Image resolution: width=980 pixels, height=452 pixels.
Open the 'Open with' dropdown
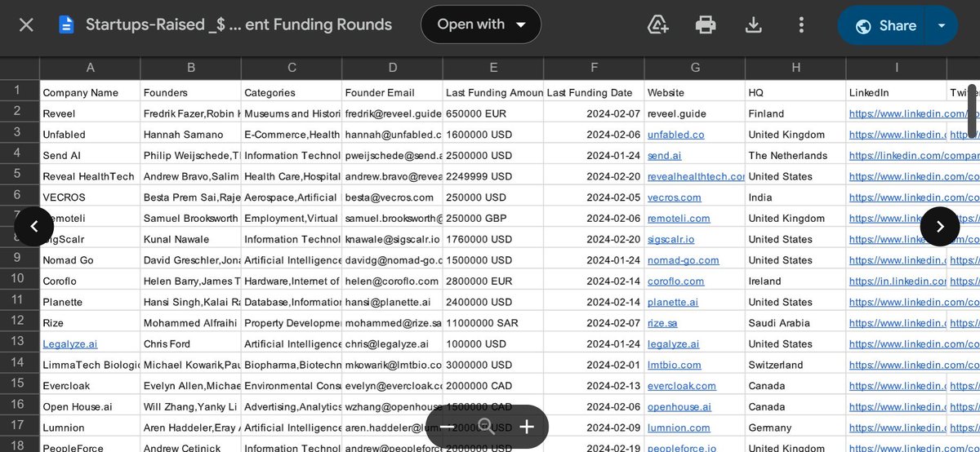point(481,24)
